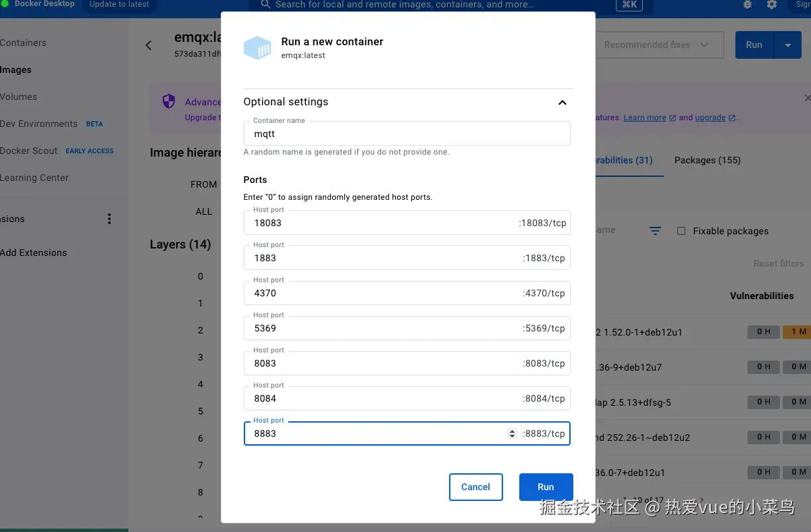Click the Learn more link
The height and width of the screenshot is (532, 811).
pyautogui.click(x=645, y=117)
